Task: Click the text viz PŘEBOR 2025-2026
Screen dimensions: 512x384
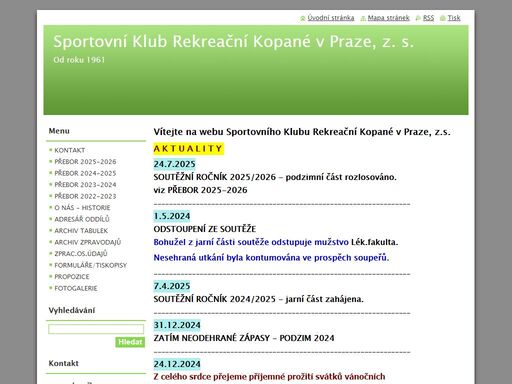Action: tap(200, 190)
